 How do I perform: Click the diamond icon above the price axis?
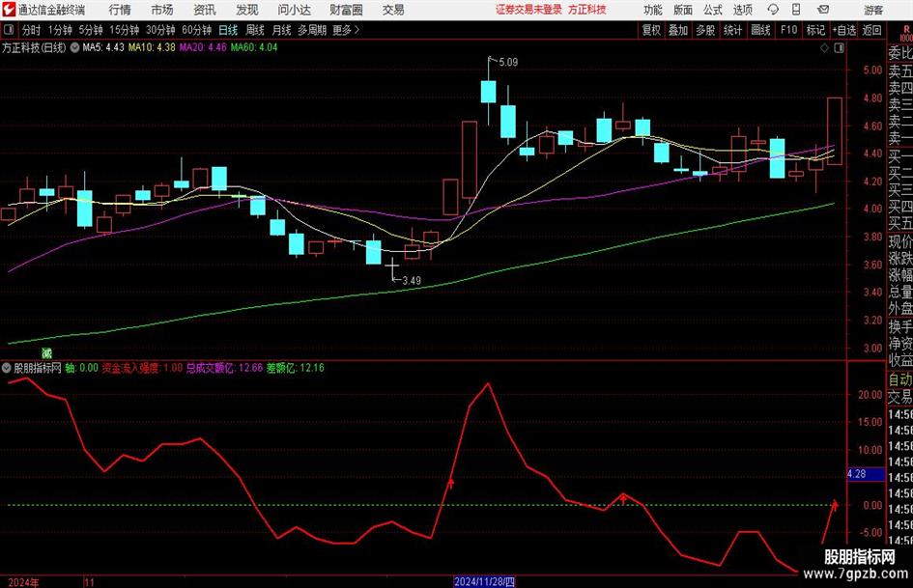[x=824, y=48]
